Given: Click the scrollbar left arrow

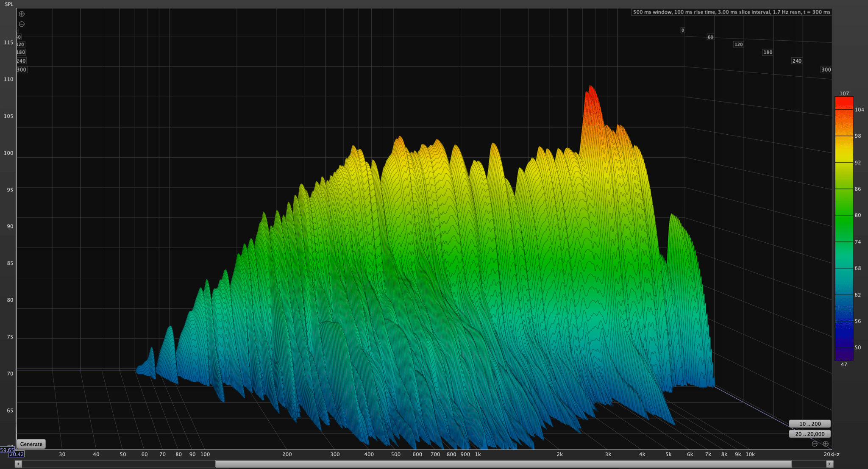Looking at the screenshot, I should [18, 464].
